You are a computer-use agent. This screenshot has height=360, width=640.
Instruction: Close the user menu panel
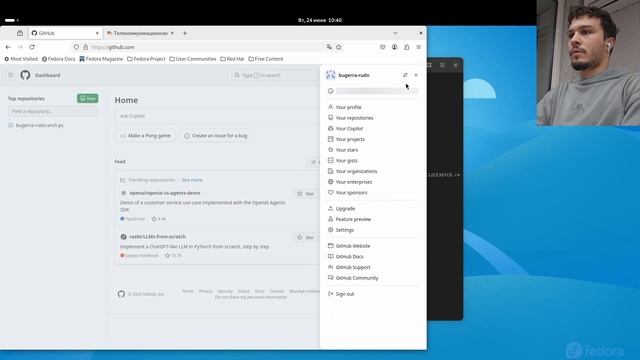click(x=416, y=75)
